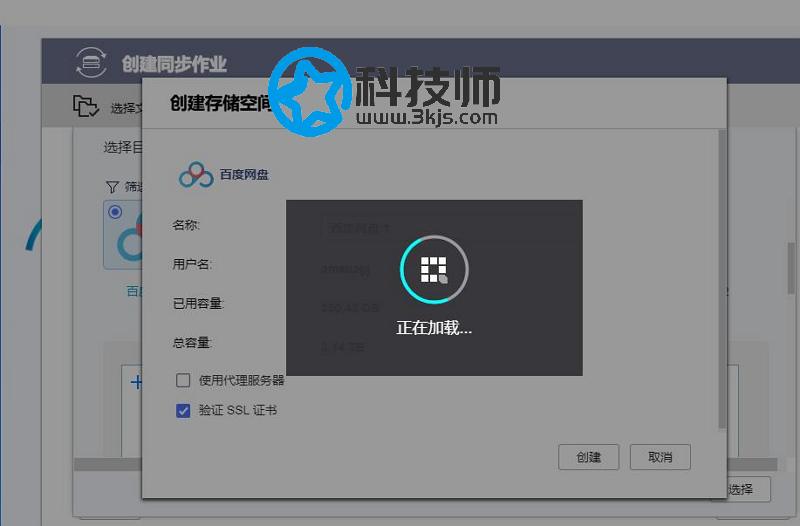This screenshot has width=800, height=526.
Task: Click the 已用容量 label
Action: (x=198, y=304)
